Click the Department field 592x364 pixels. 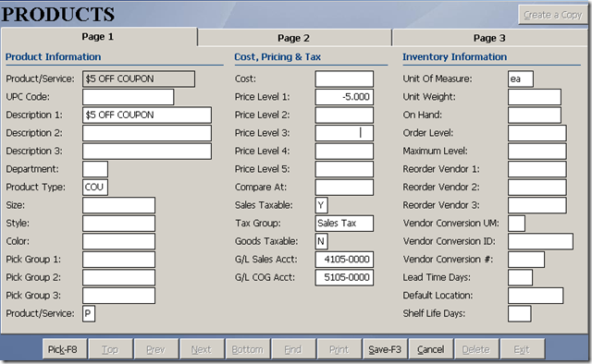coord(95,169)
